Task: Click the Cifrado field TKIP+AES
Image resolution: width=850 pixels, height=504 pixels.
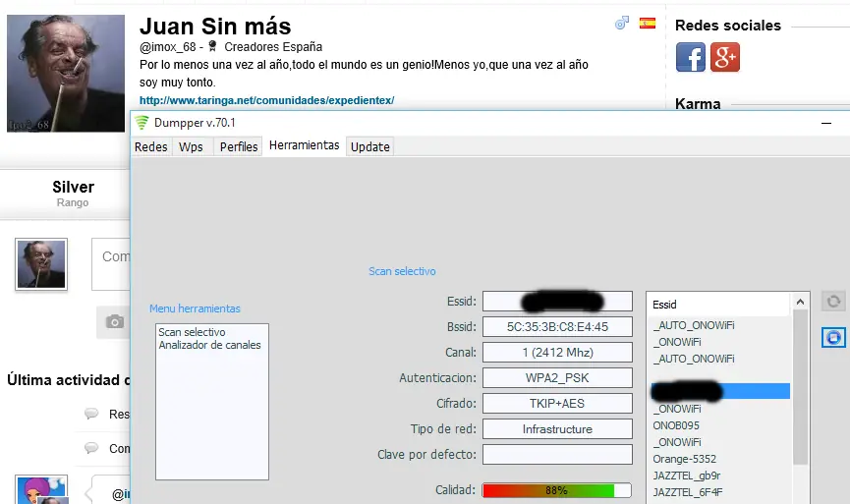Action: [557, 403]
